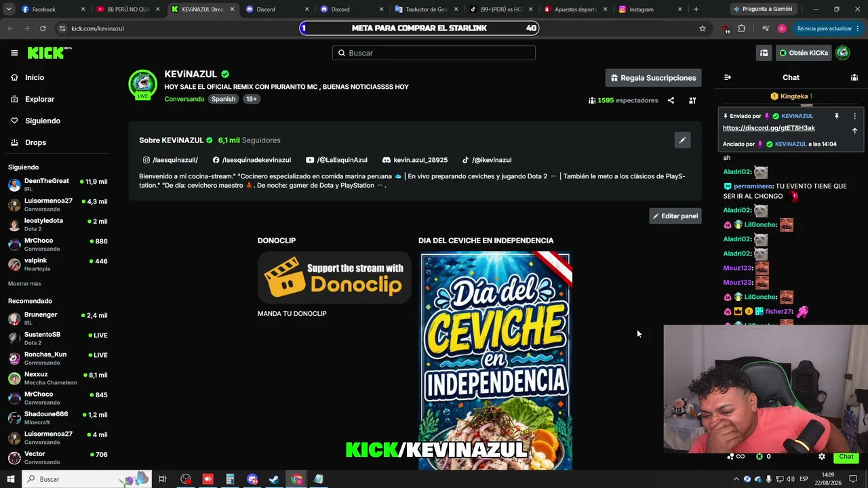Show the chat users list icon
This screenshot has width=868, height=488.
click(854, 77)
